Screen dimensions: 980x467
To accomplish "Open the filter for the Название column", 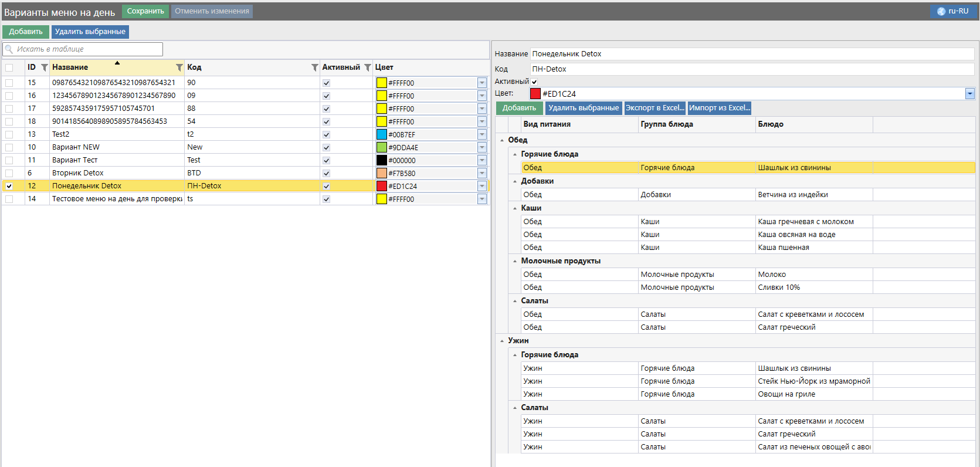I will coord(179,67).
